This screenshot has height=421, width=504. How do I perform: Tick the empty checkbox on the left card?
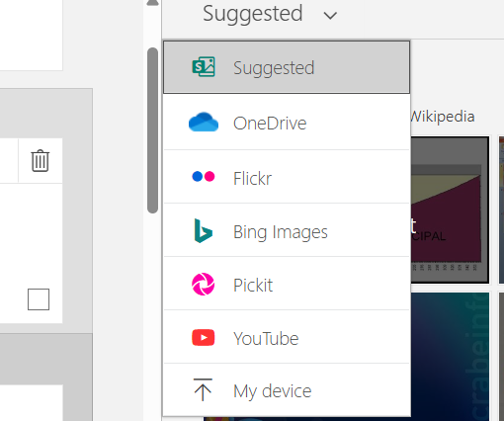pyautogui.click(x=39, y=299)
